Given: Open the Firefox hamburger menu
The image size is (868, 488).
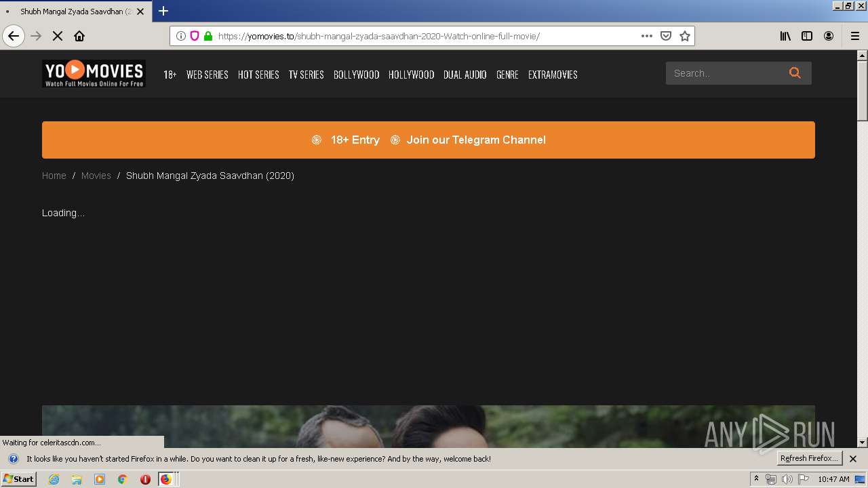Looking at the screenshot, I should (x=855, y=36).
